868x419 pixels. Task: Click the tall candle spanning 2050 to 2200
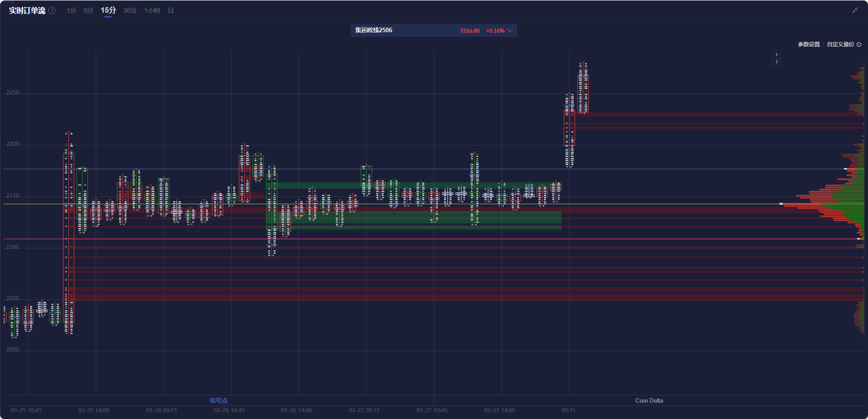pos(69,233)
